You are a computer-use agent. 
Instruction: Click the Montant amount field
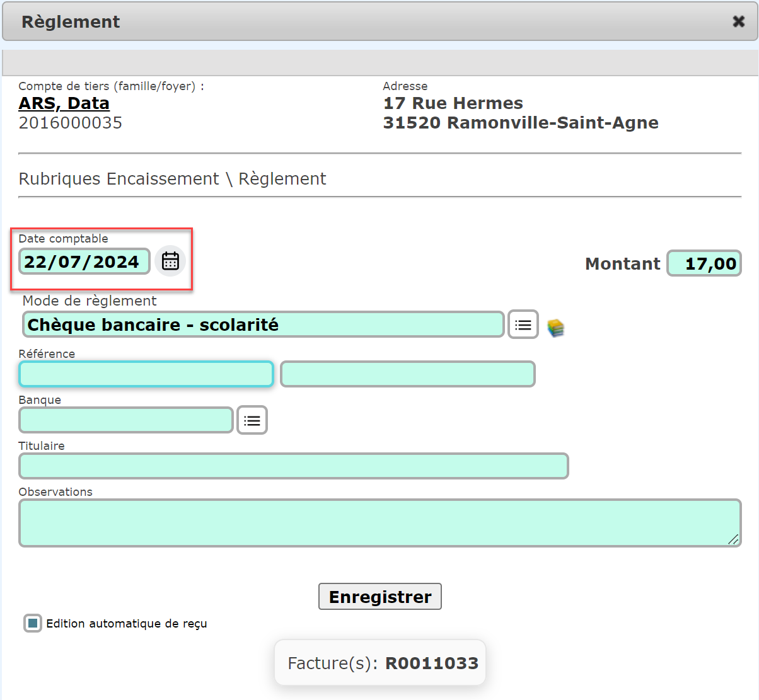click(704, 263)
